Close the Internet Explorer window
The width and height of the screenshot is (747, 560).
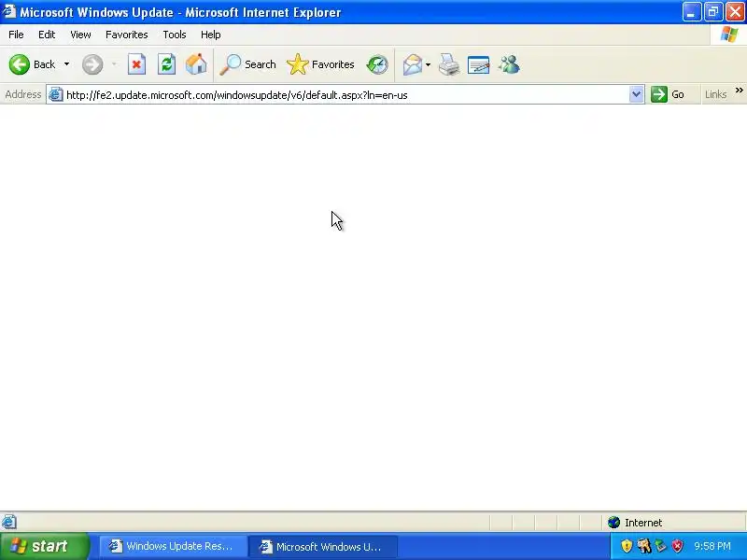point(735,12)
